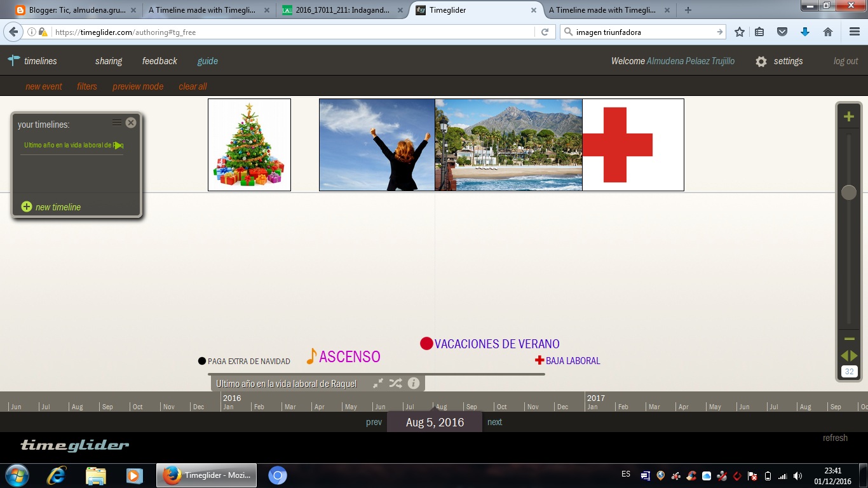Open the Firefox application menu
The height and width of the screenshot is (488, 868).
click(853, 31)
